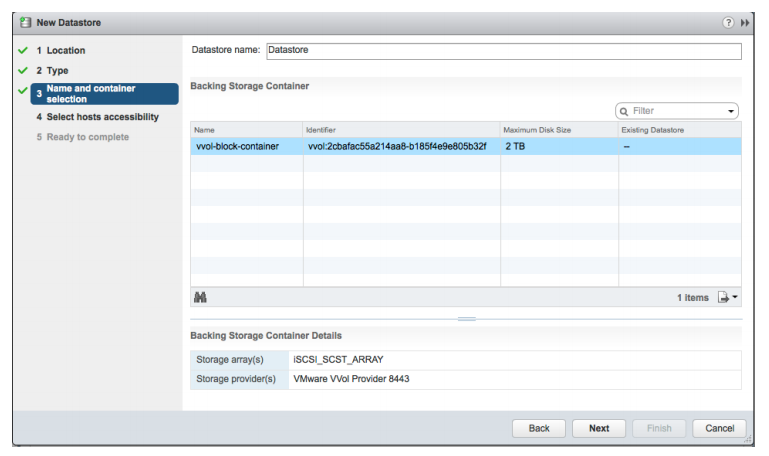Click the green checkmark beside Location step

(x=22, y=50)
